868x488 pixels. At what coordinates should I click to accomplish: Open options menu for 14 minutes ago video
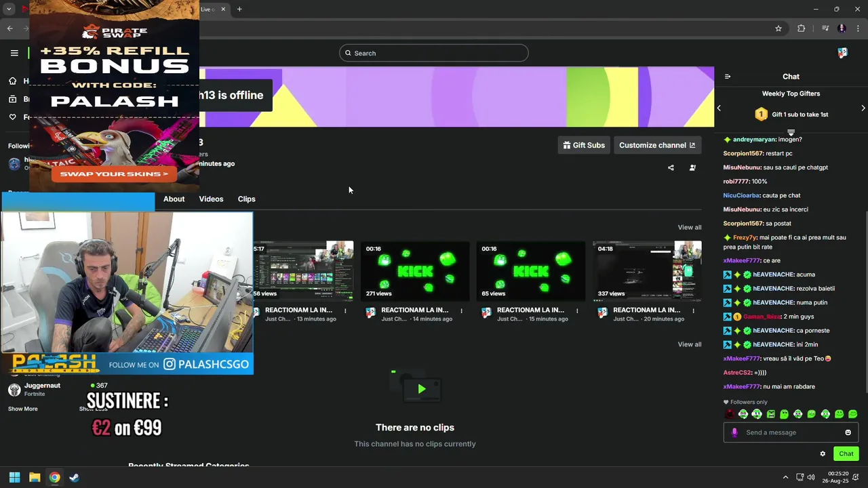[x=461, y=311]
